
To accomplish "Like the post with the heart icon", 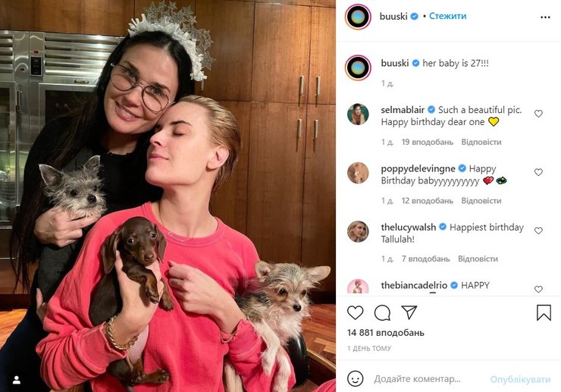I will coord(355,312).
